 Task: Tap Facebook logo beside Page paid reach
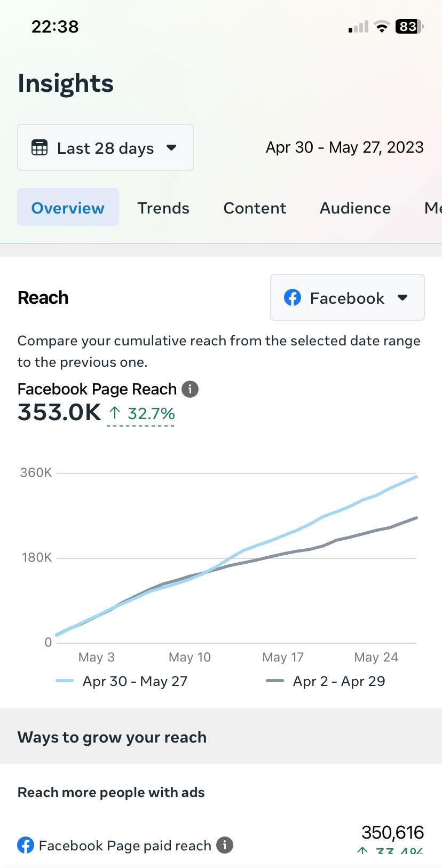click(x=26, y=845)
